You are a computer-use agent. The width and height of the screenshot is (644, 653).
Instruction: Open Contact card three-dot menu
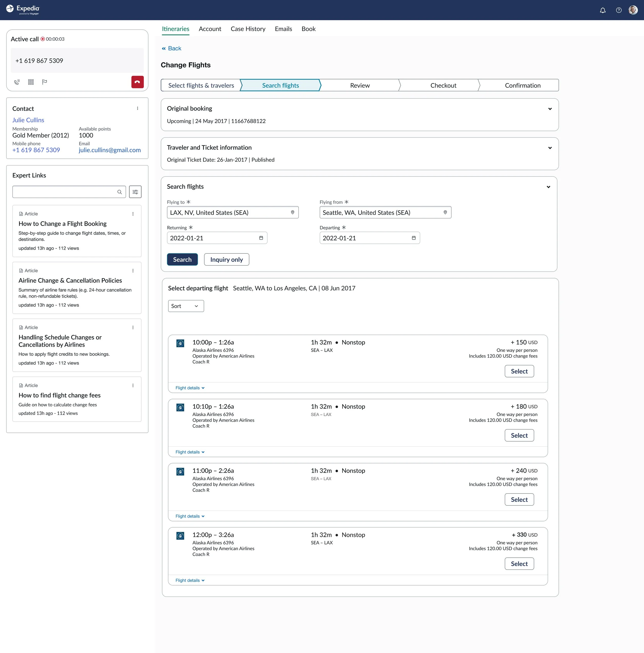[137, 108]
